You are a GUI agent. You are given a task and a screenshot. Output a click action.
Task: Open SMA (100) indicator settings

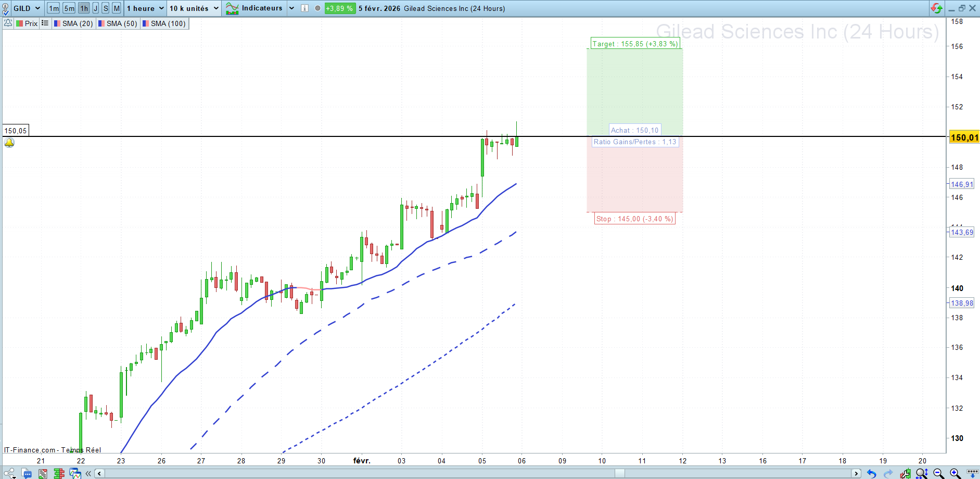point(164,23)
